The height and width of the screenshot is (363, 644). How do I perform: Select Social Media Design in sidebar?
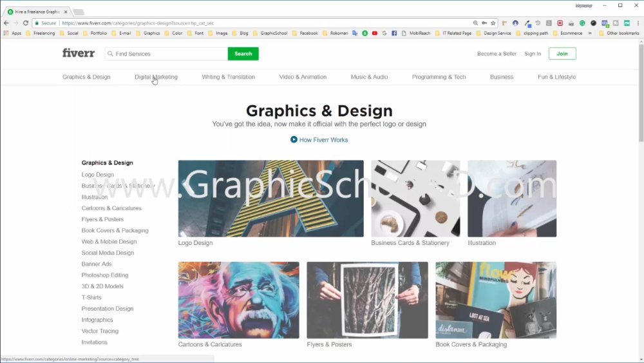[x=108, y=252]
